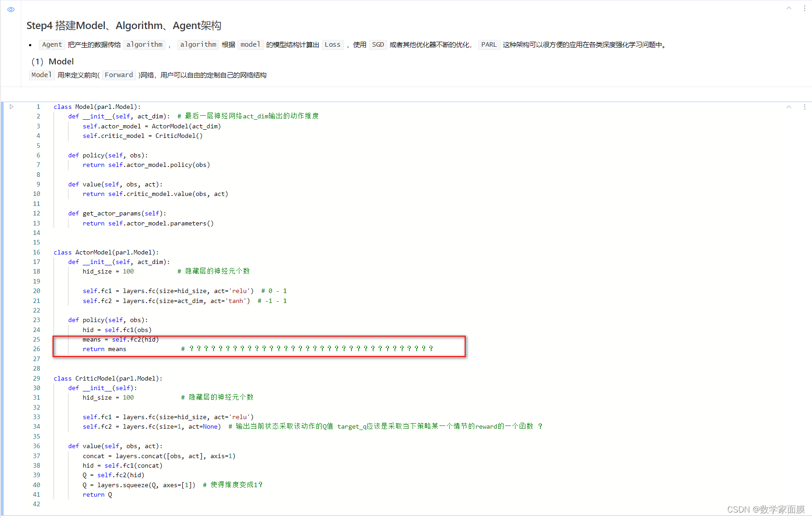Click line 21 fc2 layer with tanh activation
The image size is (812, 518).
pyautogui.click(x=166, y=301)
